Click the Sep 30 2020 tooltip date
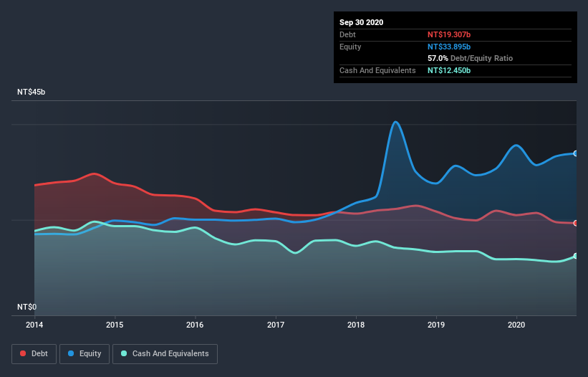This screenshot has height=377, width=588. tap(362, 22)
